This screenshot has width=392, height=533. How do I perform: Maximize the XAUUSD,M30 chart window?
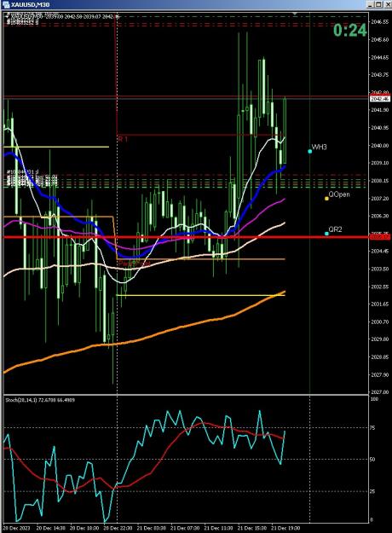(x=378, y=5)
